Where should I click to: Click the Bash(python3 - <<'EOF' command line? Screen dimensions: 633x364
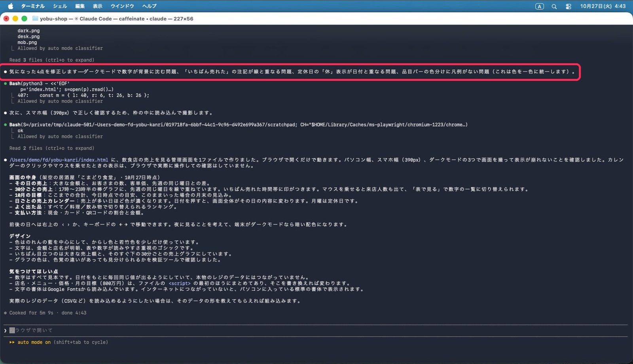tap(40, 83)
